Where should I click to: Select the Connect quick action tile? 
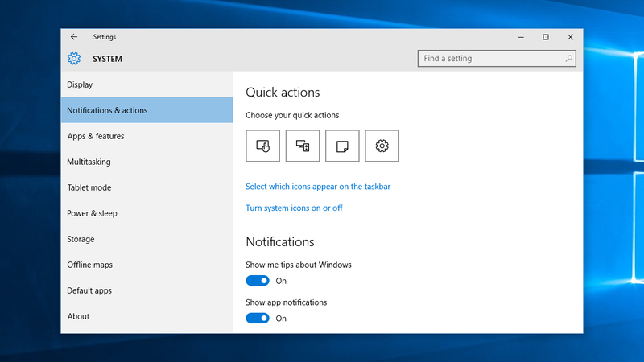(x=303, y=146)
